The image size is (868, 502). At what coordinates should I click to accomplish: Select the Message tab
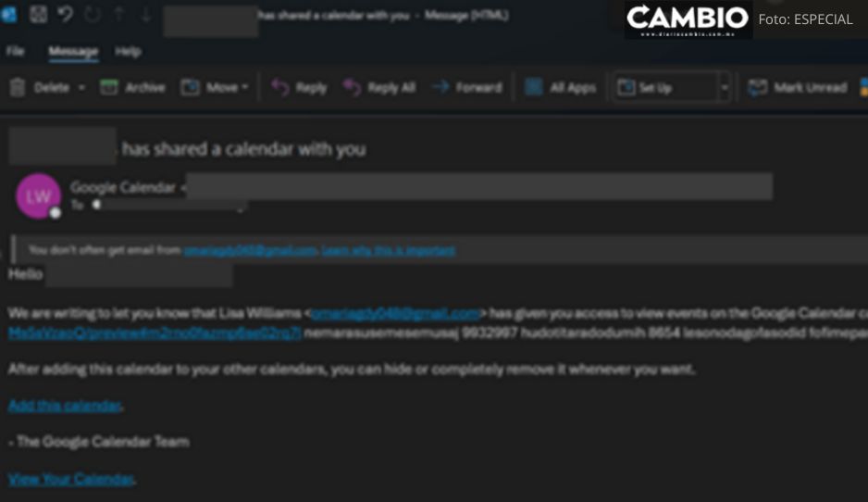click(73, 52)
